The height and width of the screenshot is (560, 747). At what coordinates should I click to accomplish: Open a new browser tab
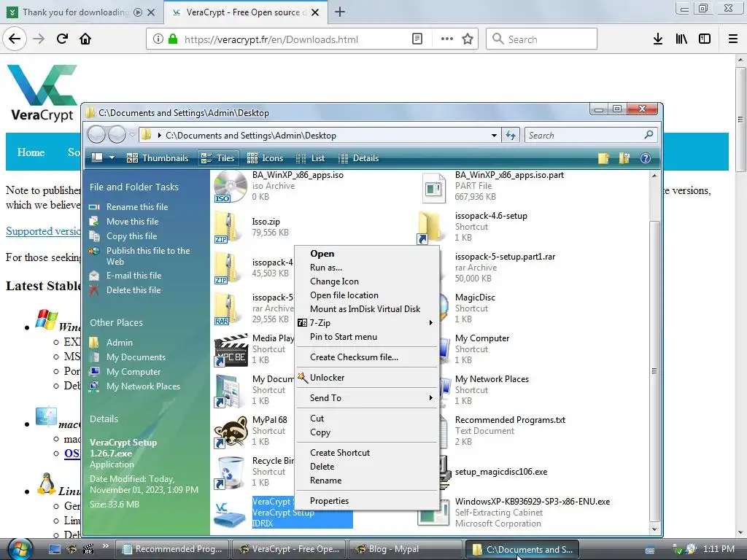point(340,12)
